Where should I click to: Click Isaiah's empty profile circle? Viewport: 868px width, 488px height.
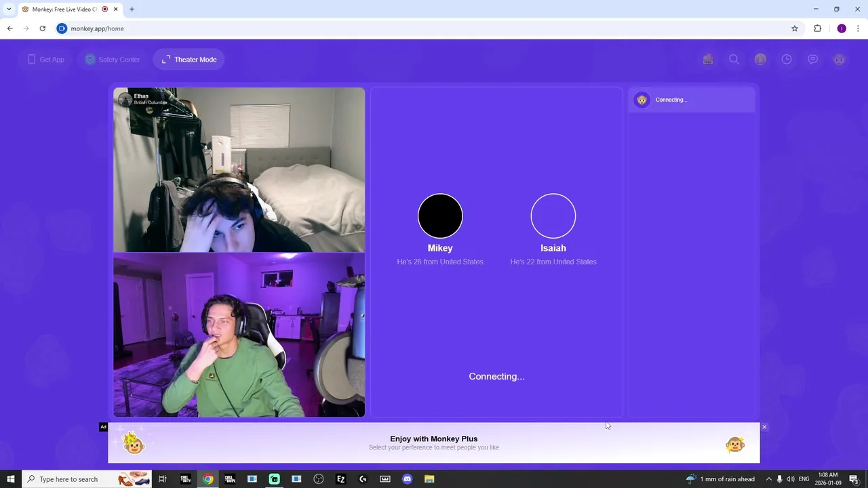coord(553,216)
